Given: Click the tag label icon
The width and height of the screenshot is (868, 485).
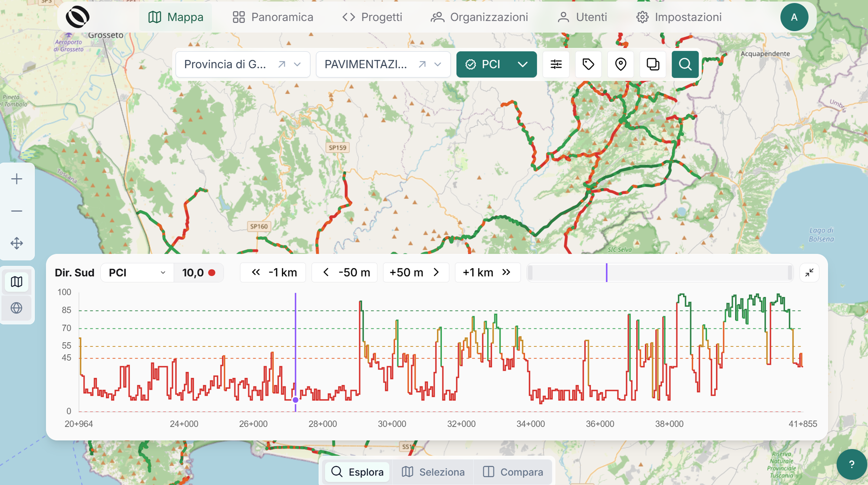Looking at the screenshot, I should tap(588, 64).
